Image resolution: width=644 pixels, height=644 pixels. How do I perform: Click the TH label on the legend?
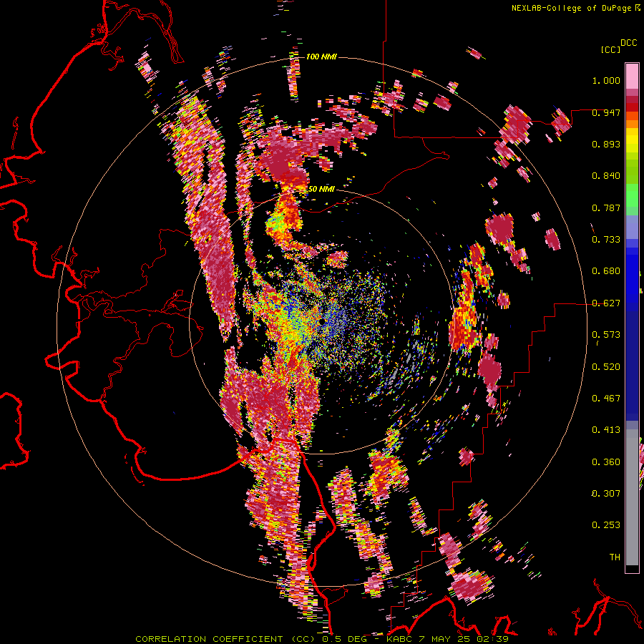[x=615, y=557]
